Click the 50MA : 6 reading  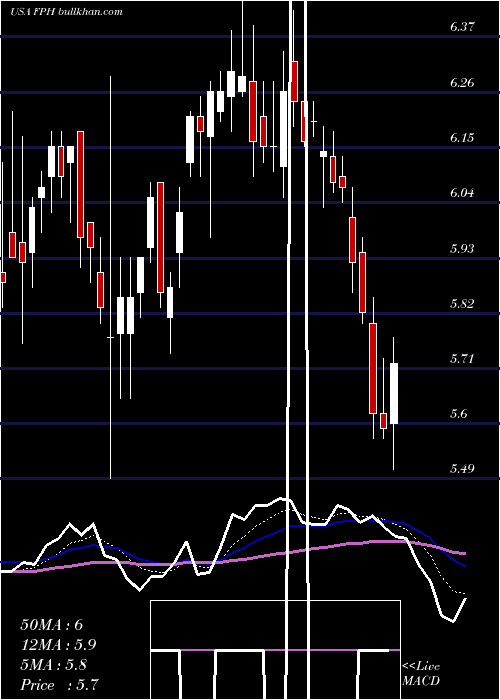(51, 625)
